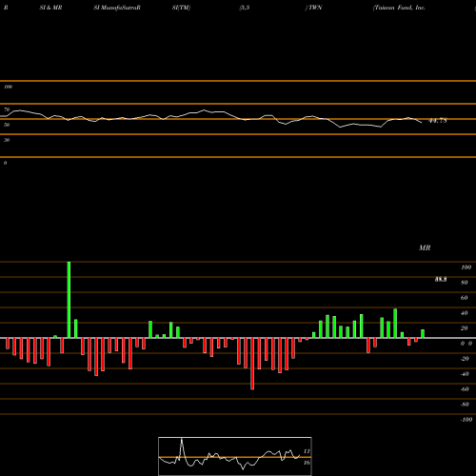Screen dimensions: 476x476
Task: Click the end of the RSI line
Action: [422, 123]
